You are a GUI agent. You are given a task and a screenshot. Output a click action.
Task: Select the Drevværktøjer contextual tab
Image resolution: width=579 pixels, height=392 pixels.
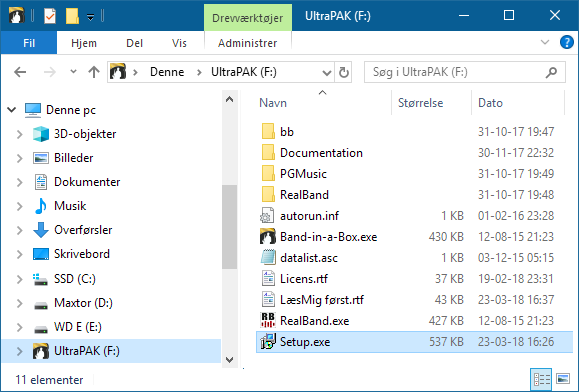pyautogui.click(x=247, y=18)
